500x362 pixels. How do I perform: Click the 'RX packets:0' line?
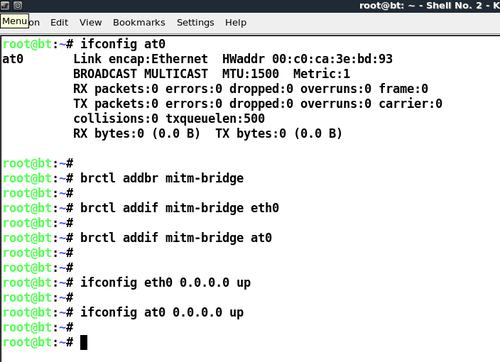[251, 89]
